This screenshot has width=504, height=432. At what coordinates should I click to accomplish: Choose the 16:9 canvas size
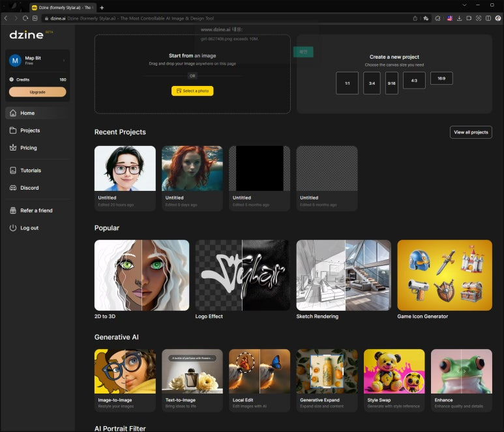441,78
